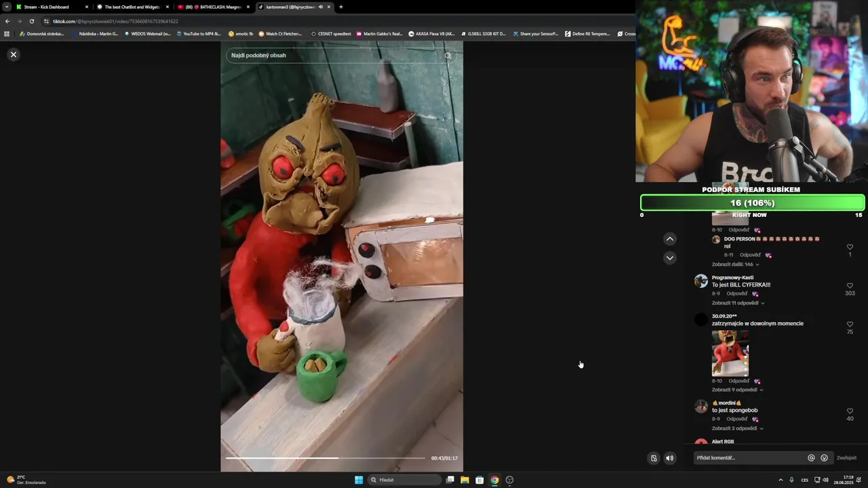Click the comment text 'to jest spongebob'
The image size is (868, 488).
click(734, 410)
